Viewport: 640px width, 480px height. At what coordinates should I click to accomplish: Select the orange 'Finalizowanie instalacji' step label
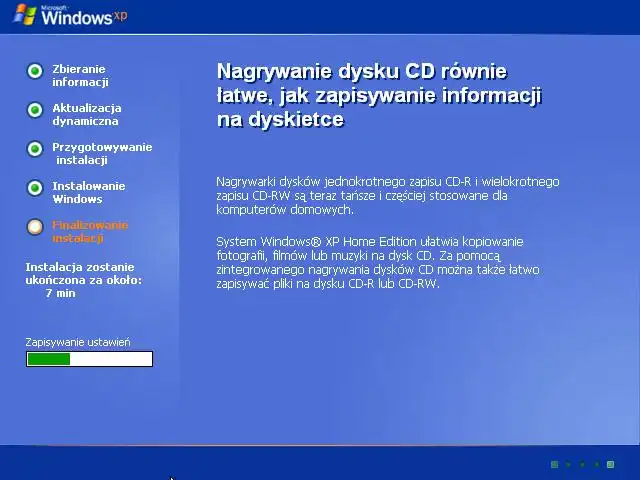90,231
